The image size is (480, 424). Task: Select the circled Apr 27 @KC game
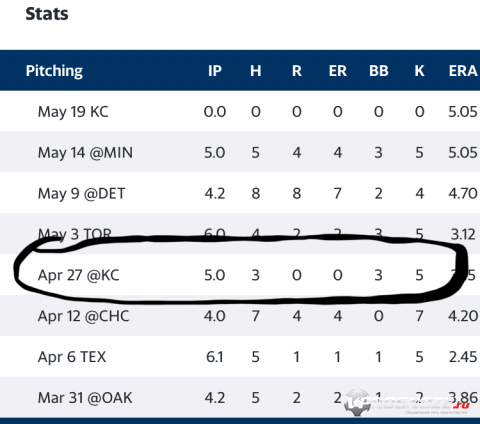[x=240, y=275]
